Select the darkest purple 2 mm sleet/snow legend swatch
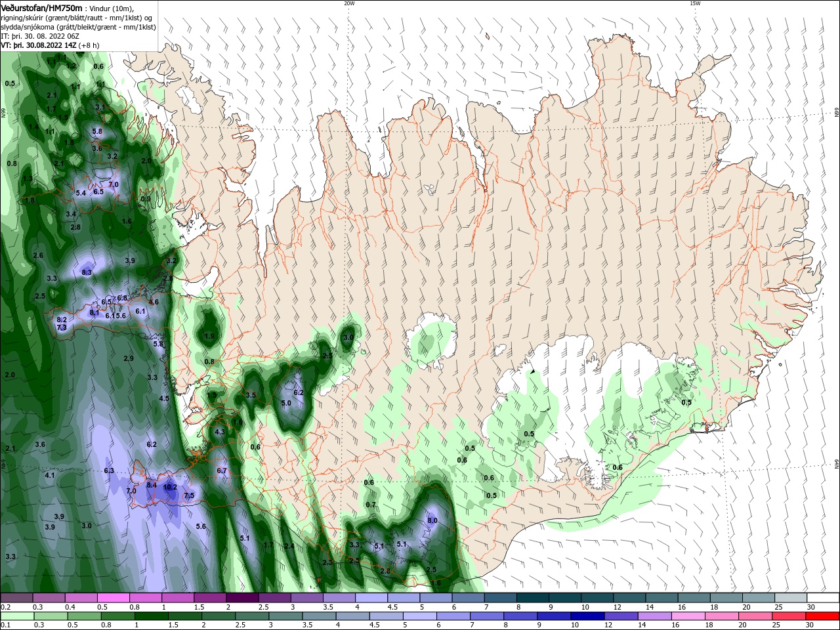840x630 pixels. pos(242,598)
